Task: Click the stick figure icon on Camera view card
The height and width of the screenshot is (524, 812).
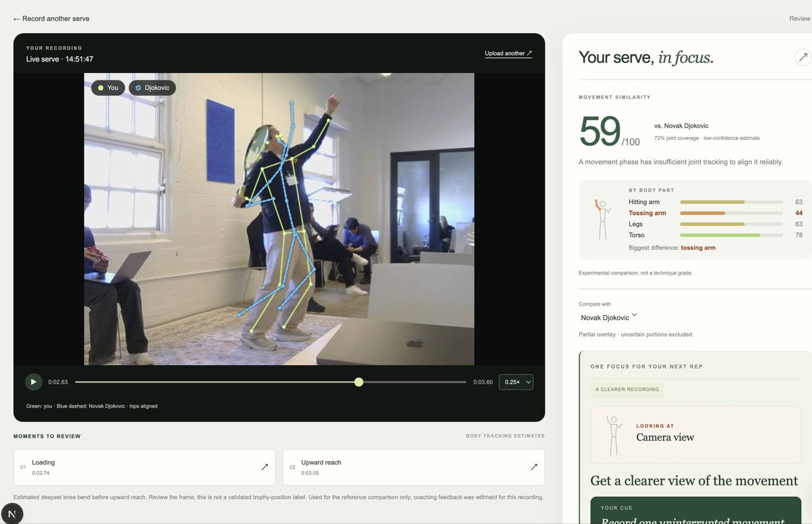Action: [614, 435]
